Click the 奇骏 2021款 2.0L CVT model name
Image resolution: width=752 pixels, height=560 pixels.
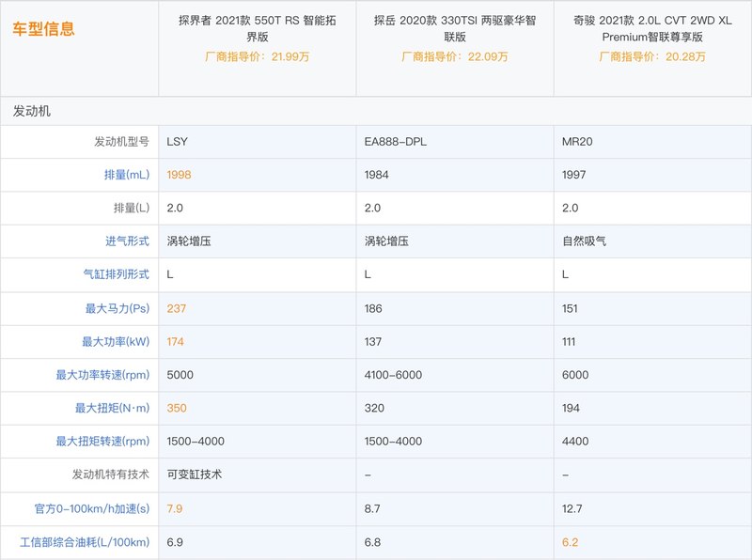pyautogui.click(x=652, y=28)
